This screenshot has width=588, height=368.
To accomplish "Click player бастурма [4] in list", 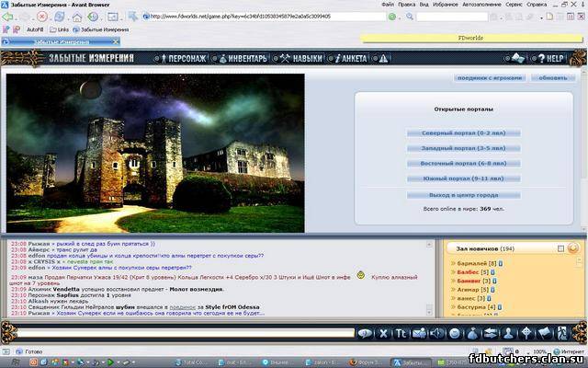I will [476, 307].
